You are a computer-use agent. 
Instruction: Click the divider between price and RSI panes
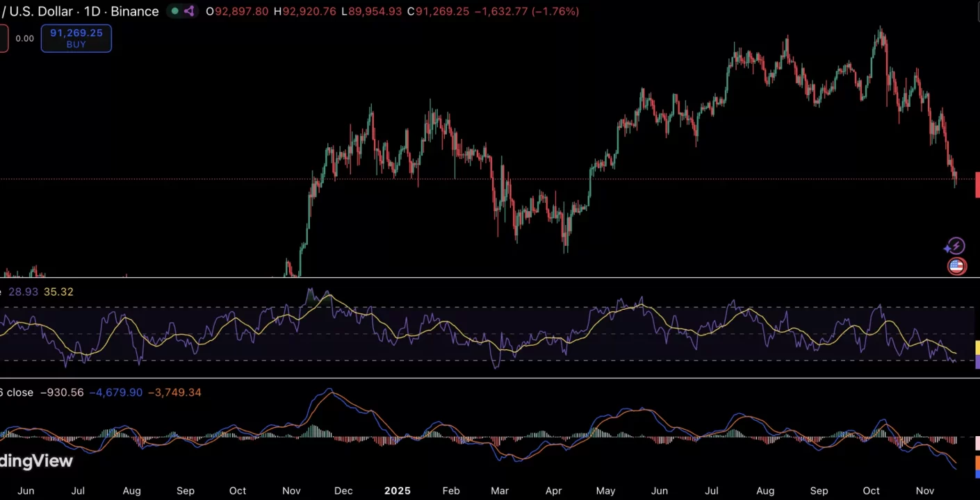pos(487,278)
